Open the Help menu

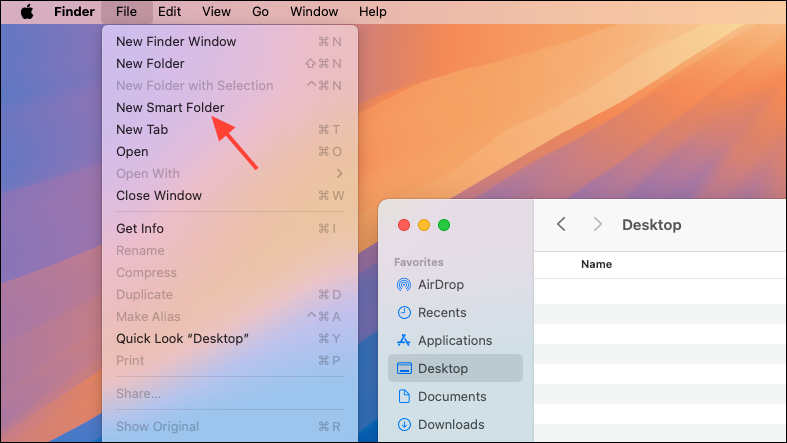click(372, 12)
